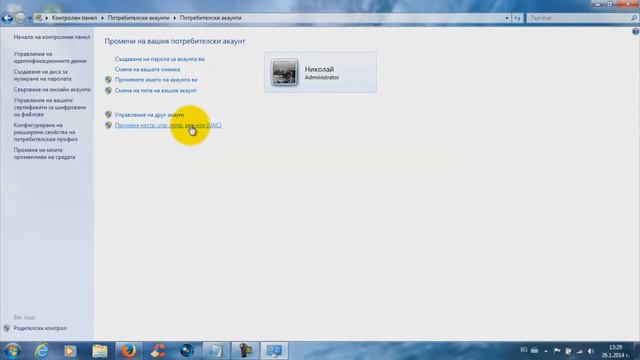Click the network signal tray icon
640x360 pixels.
580,351
